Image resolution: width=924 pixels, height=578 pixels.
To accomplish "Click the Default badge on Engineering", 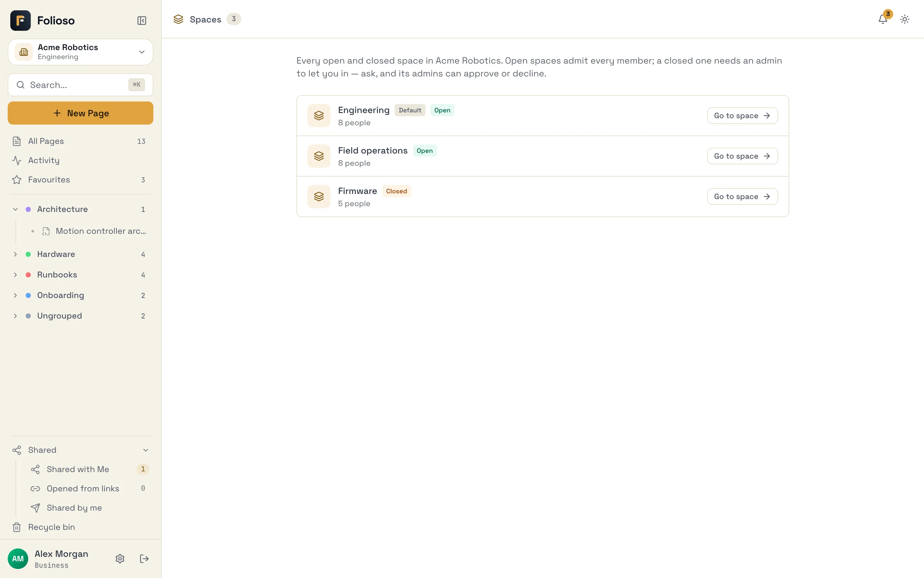I will 410,110.
